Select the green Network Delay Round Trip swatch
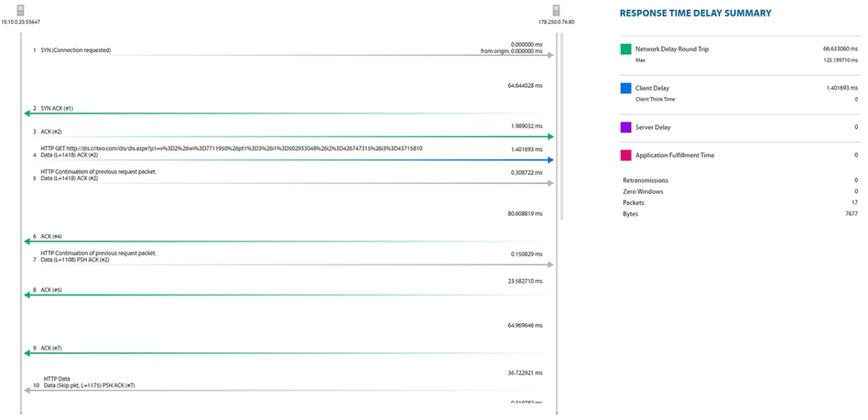The image size is (868, 420). pos(626,49)
